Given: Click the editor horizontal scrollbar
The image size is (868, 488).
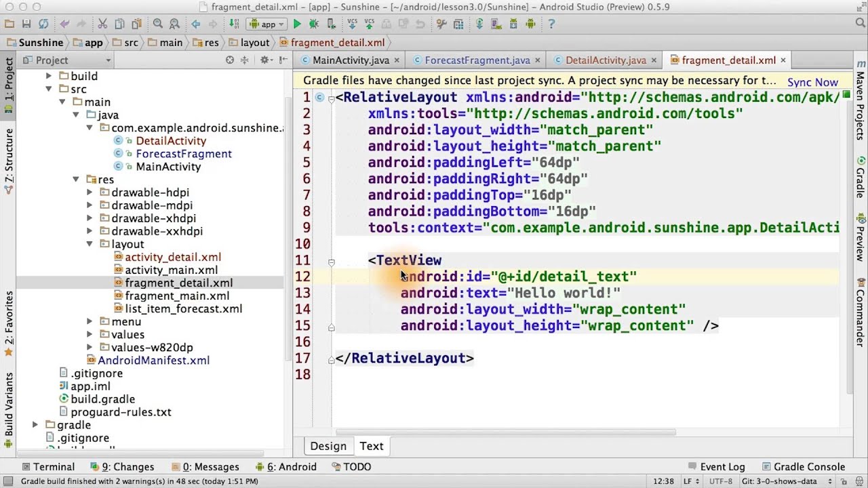Looking at the screenshot, I should pyautogui.click(x=505, y=432).
